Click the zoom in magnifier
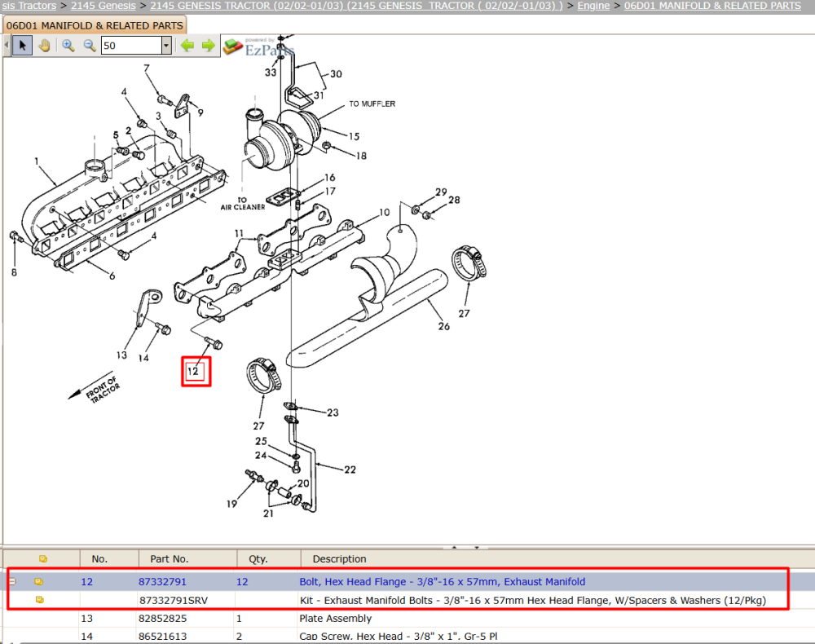Image resolution: width=815 pixels, height=644 pixels. tap(68, 46)
